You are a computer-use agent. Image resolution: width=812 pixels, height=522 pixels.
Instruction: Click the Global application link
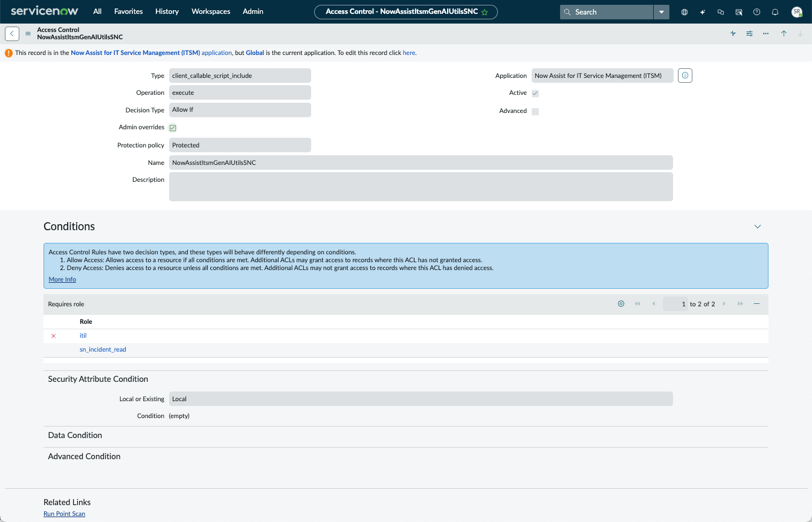(x=254, y=53)
